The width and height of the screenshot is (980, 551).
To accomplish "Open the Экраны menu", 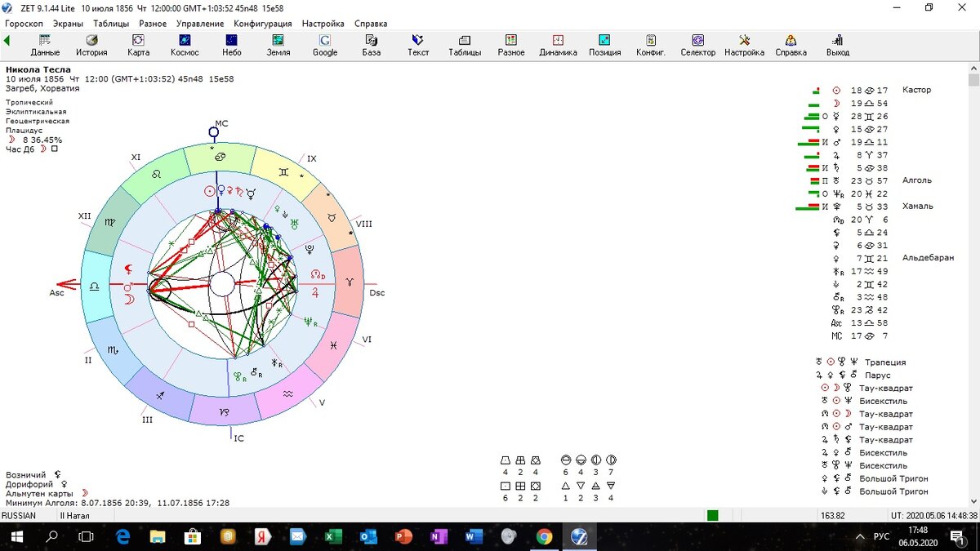I will point(68,24).
